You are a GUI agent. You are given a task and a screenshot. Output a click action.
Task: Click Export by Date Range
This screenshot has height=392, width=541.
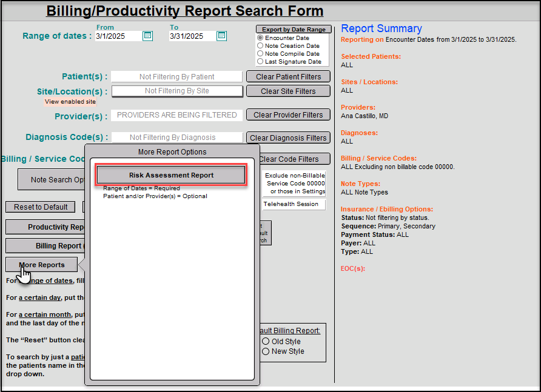tap(293, 28)
